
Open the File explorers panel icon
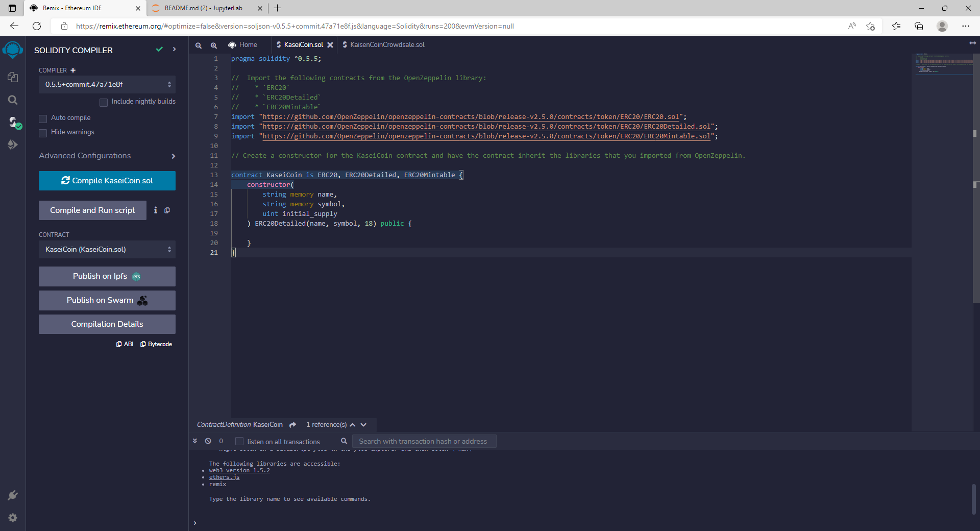pyautogui.click(x=13, y=77)
